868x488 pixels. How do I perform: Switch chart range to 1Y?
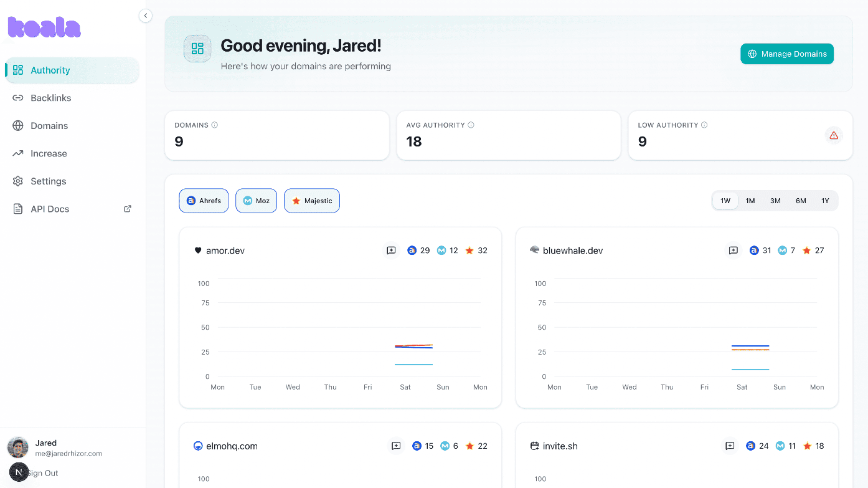click(x=824, y=201)
